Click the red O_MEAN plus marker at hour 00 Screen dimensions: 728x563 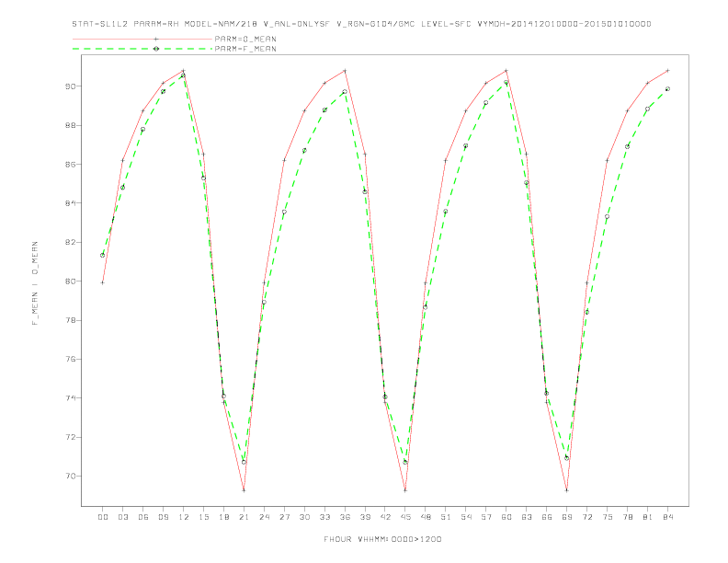103,282
